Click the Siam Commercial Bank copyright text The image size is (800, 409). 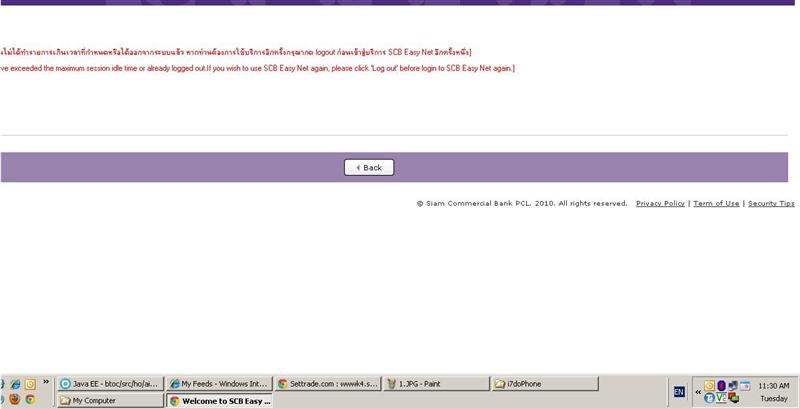coord(522,203)
